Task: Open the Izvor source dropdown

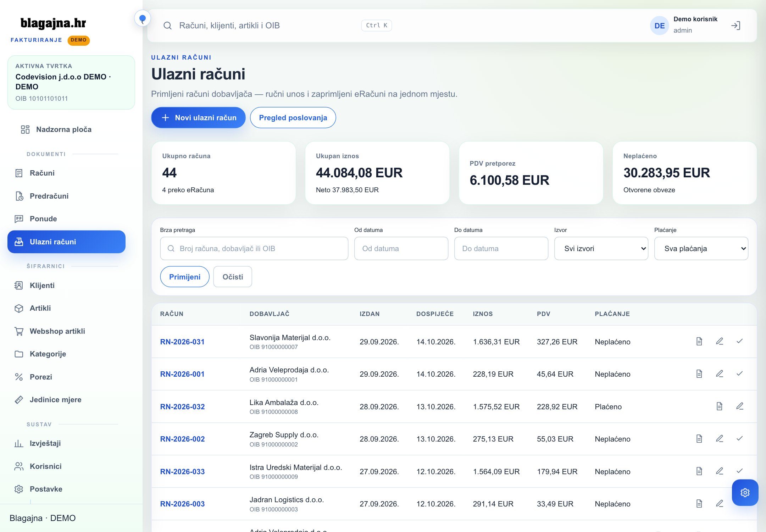Action: tap(601, 249)
